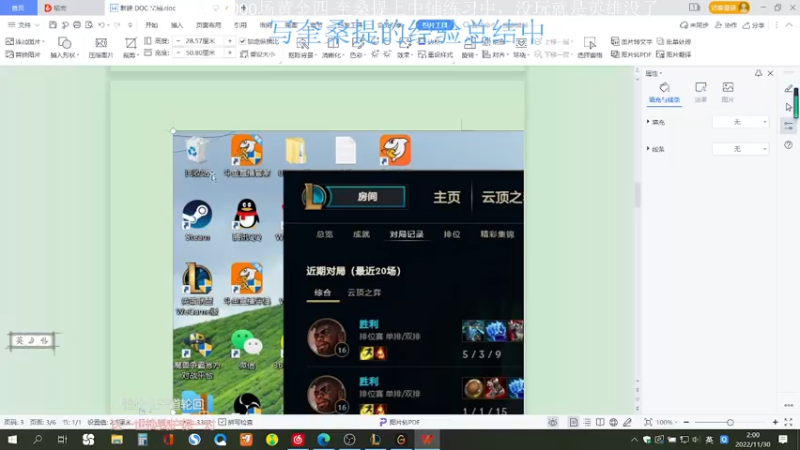Click Picture to Text icon
The image size is (800, 450).
tap(615, 41)
